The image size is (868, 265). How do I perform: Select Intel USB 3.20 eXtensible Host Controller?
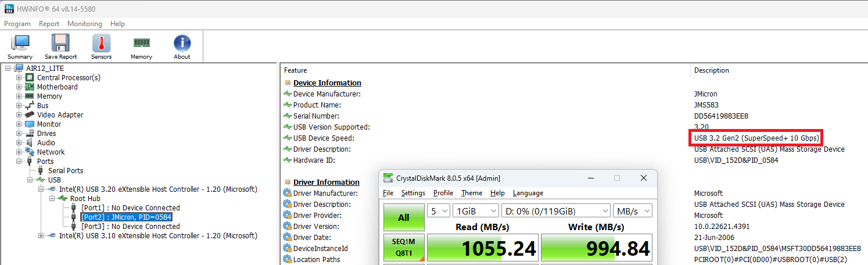[158, 189]
